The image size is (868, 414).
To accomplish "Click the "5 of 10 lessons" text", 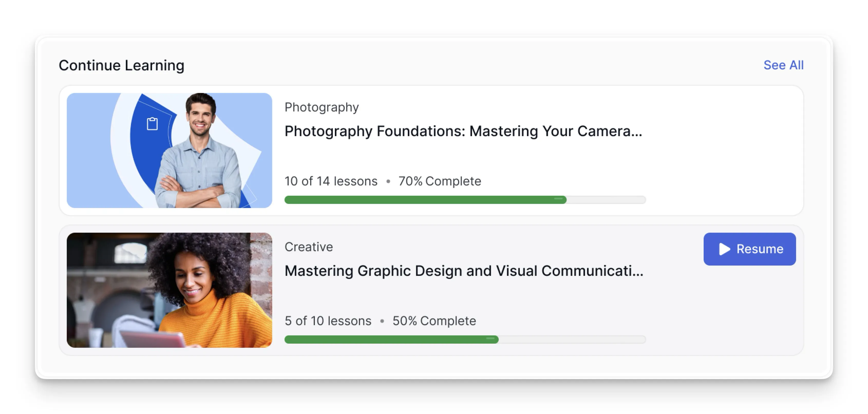I will pos(328,321).
